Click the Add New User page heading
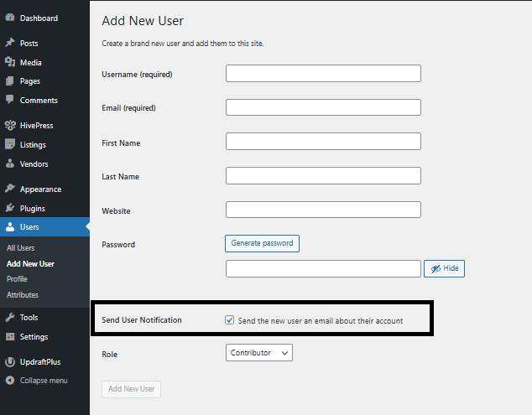This screenshot has width=532, height=415. (143, 21)
